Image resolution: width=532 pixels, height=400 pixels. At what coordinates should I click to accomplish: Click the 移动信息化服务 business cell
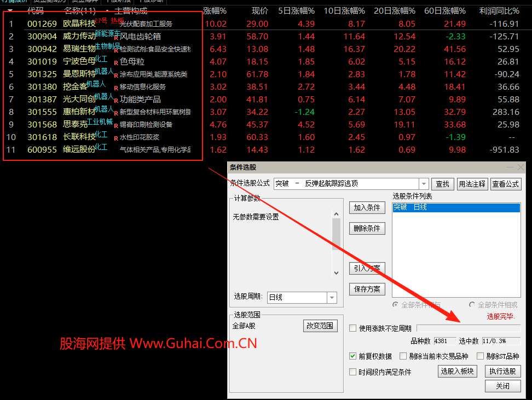143,87
